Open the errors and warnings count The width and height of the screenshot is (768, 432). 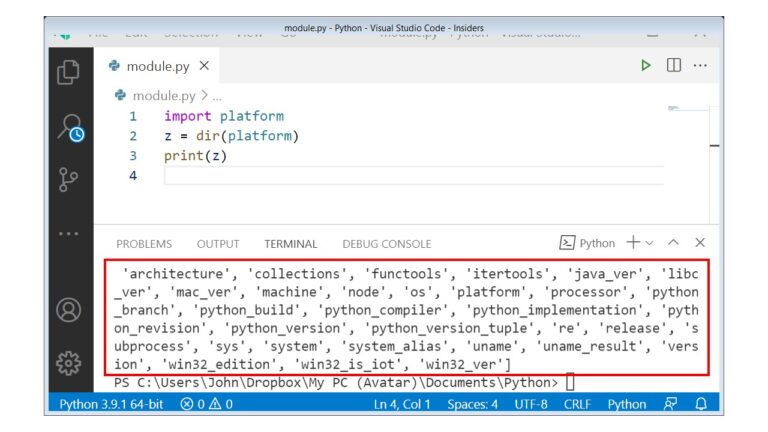206,404
